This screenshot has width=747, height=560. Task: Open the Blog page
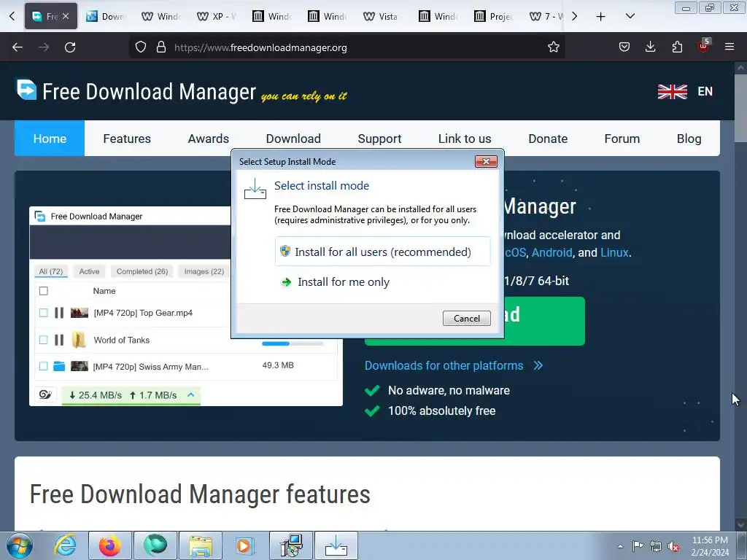point(689,139)
